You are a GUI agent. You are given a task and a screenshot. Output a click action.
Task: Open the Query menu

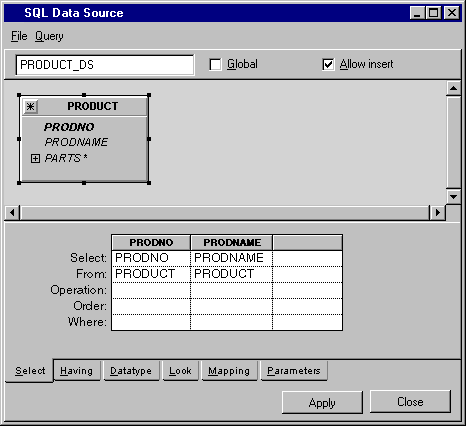point(49,36)
